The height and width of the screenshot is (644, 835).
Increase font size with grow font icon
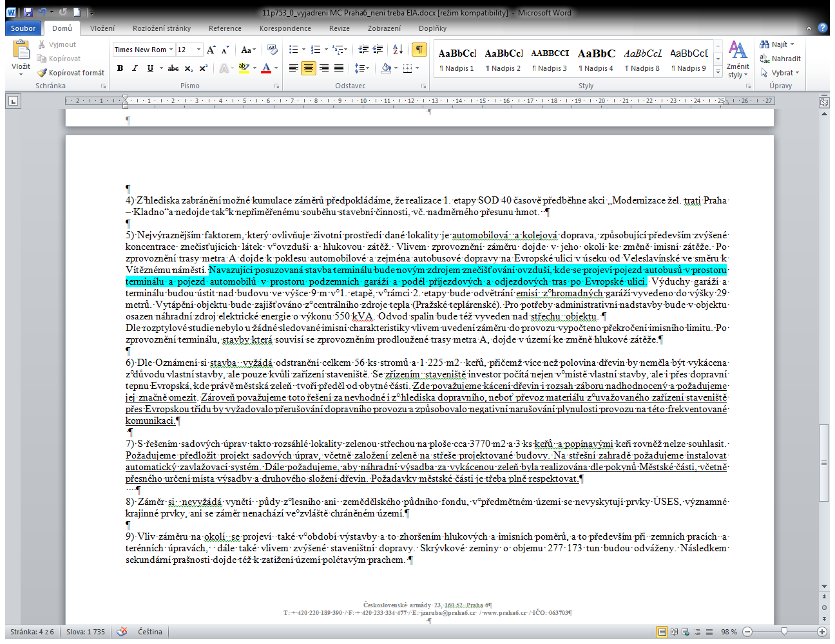[x=211, y=50]
